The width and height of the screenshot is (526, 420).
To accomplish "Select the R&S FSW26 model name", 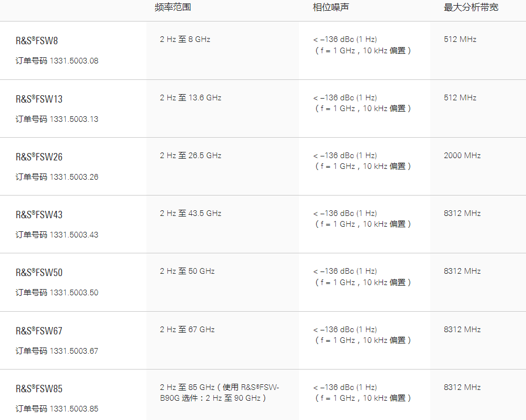I will (39, 157).
